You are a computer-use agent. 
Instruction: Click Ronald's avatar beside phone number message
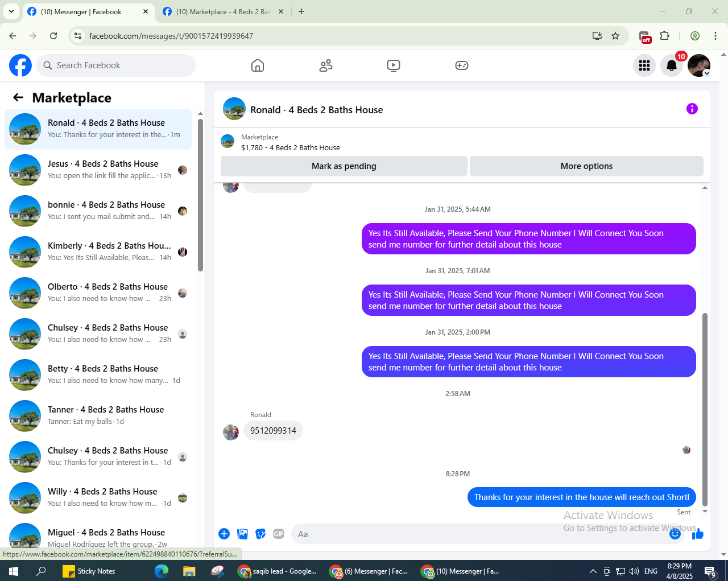[231, 432]
